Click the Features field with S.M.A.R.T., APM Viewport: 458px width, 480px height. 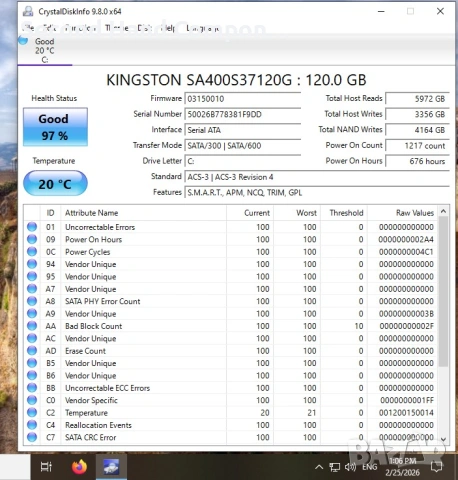(317, 193)
